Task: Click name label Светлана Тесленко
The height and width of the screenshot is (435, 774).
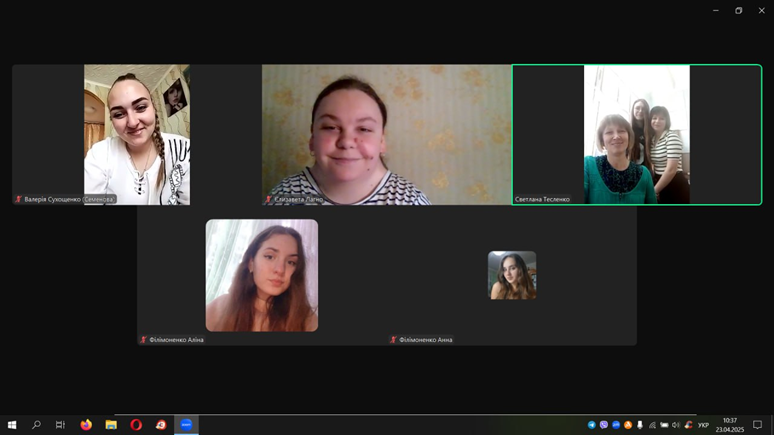Action: 542,199
